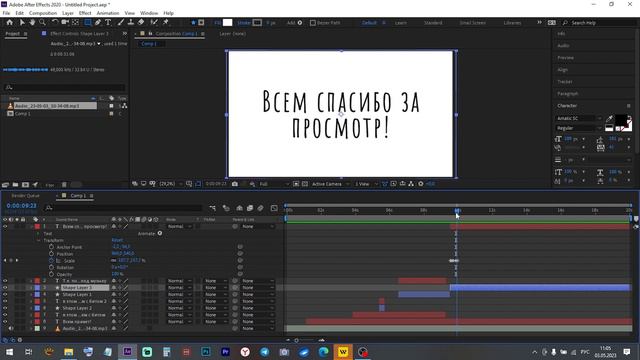640x360 pixels.
Task: Select the Hand tool
Action: coord(32,22)
